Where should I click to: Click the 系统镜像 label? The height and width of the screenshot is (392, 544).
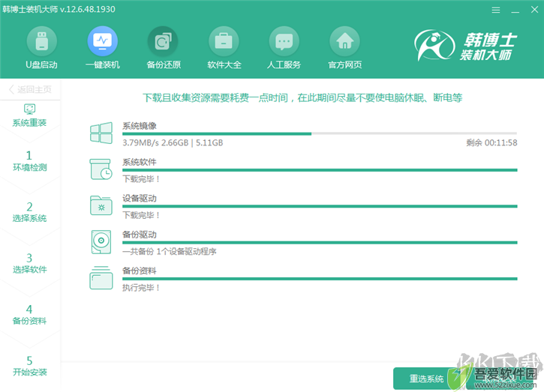point(140,126)
